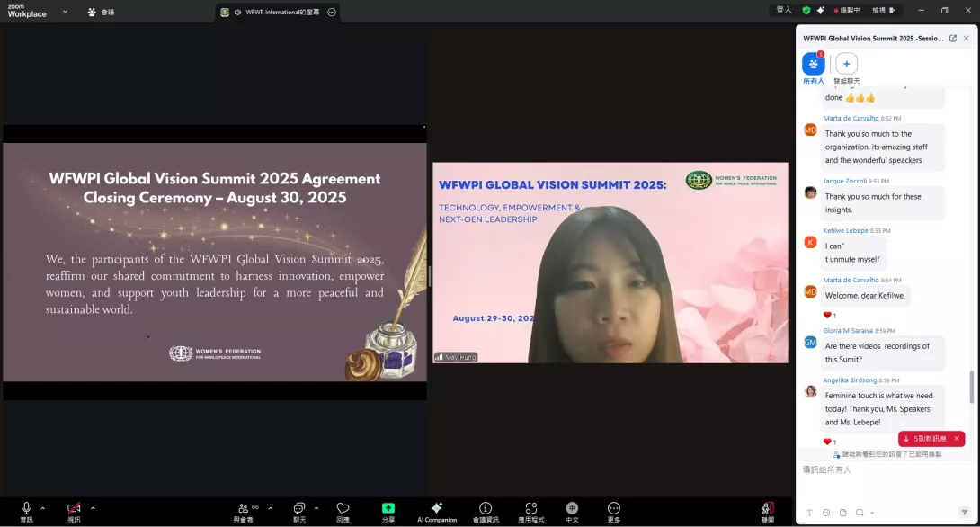Expand screenshot options arrow in composer
Screen dimensions: 980x527
872,513
